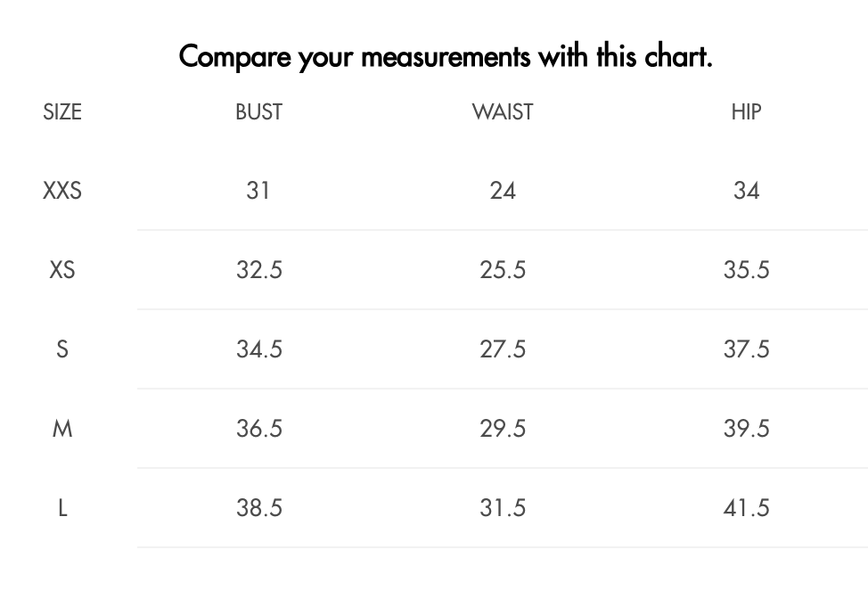Click the XXS bust value 31
868x599 pixels.
[x=258, y=191]
